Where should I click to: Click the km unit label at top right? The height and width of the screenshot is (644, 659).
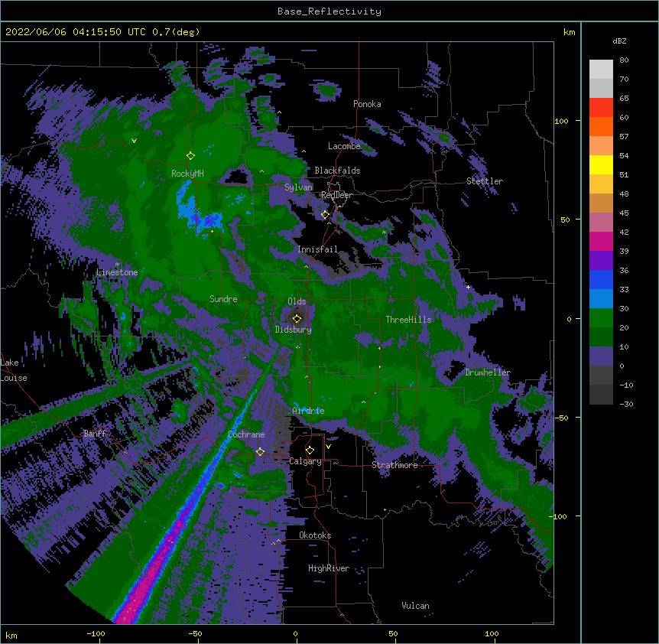pos(569,32)
